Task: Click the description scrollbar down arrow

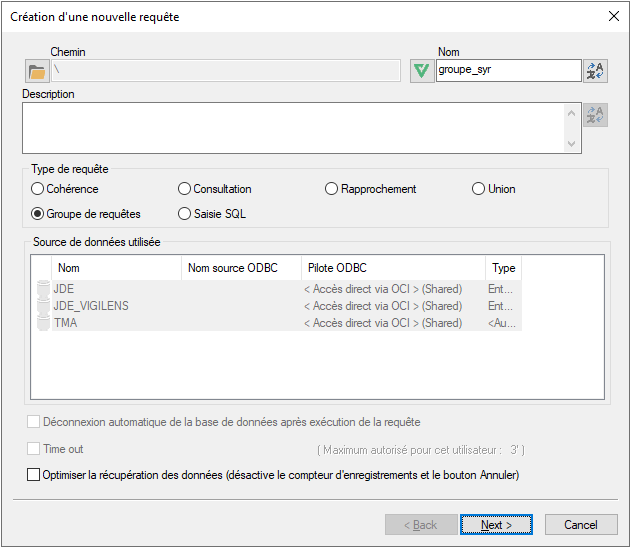Action: [571, 144]
